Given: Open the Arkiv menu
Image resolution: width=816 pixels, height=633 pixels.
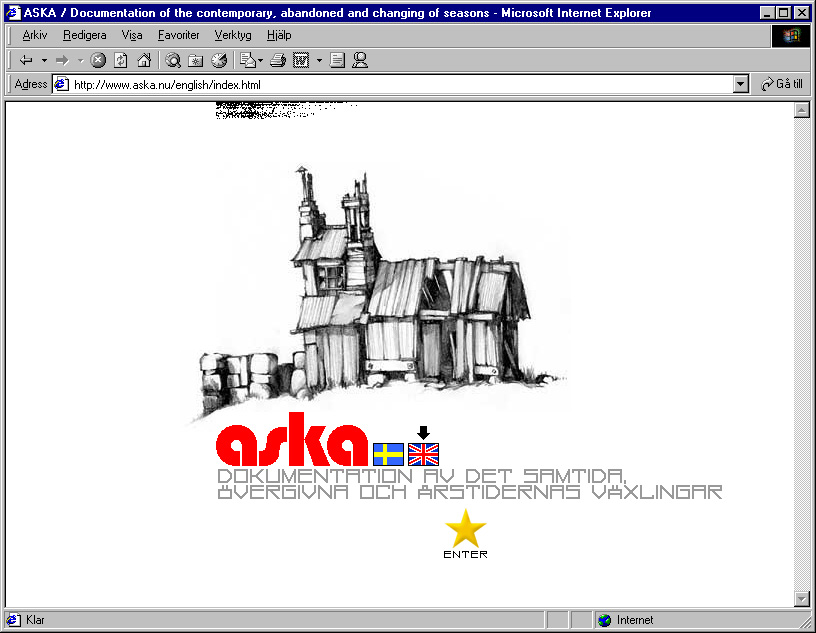Looking at the screenshot, I should 35,35.
